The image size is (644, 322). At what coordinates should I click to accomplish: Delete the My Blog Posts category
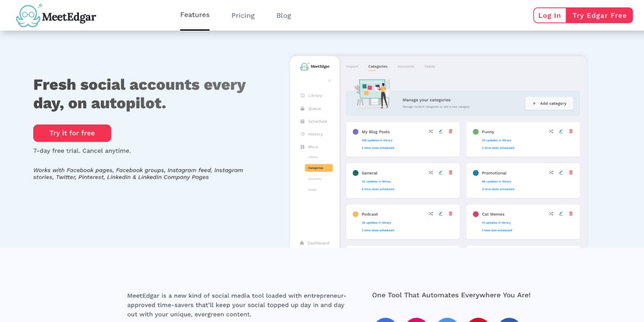(x=450, y=131)
